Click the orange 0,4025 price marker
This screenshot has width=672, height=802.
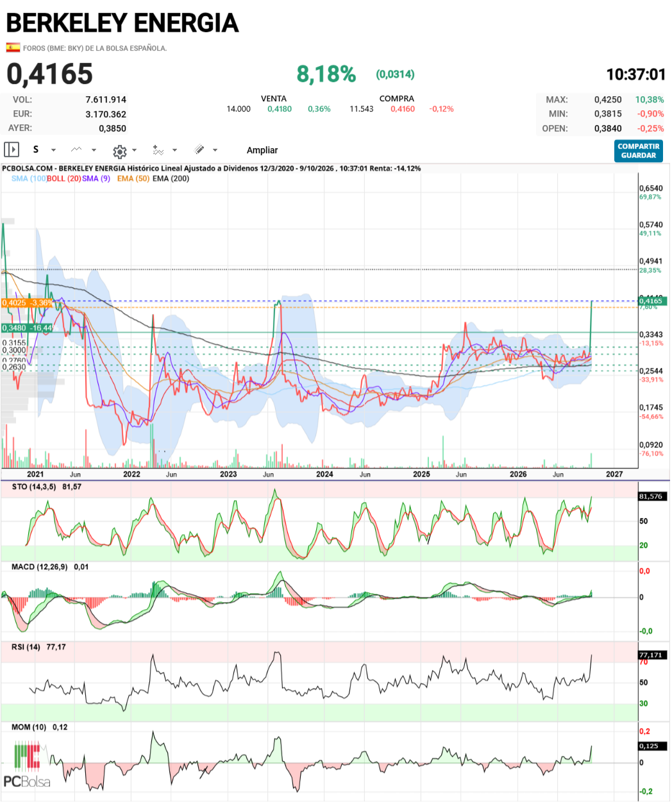(x=27, y=303)
